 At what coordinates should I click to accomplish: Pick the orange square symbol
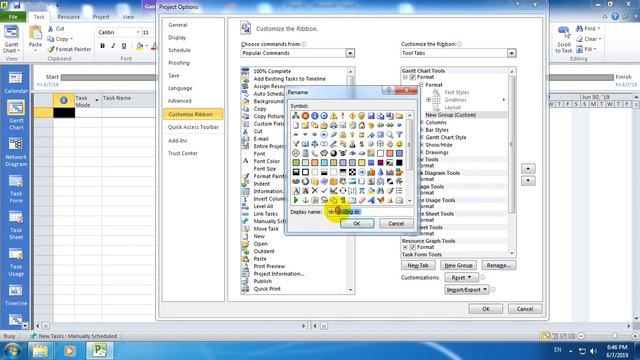(314, 163)
